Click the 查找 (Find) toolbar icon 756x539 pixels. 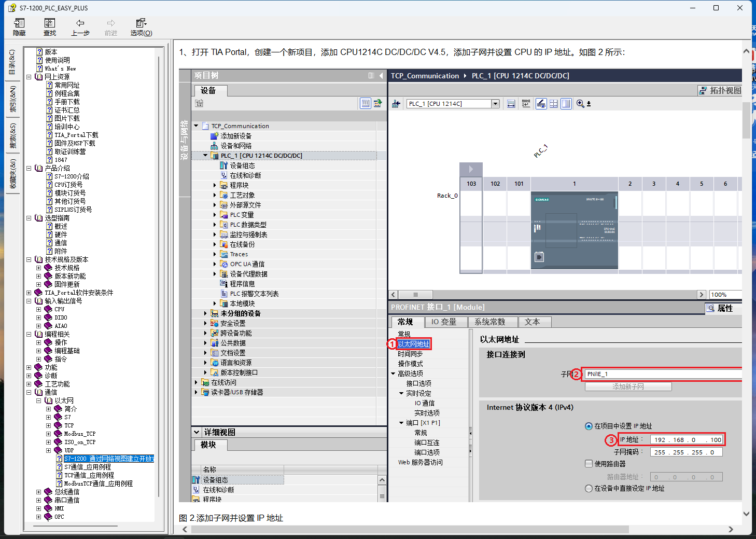[x=50, y=24]
